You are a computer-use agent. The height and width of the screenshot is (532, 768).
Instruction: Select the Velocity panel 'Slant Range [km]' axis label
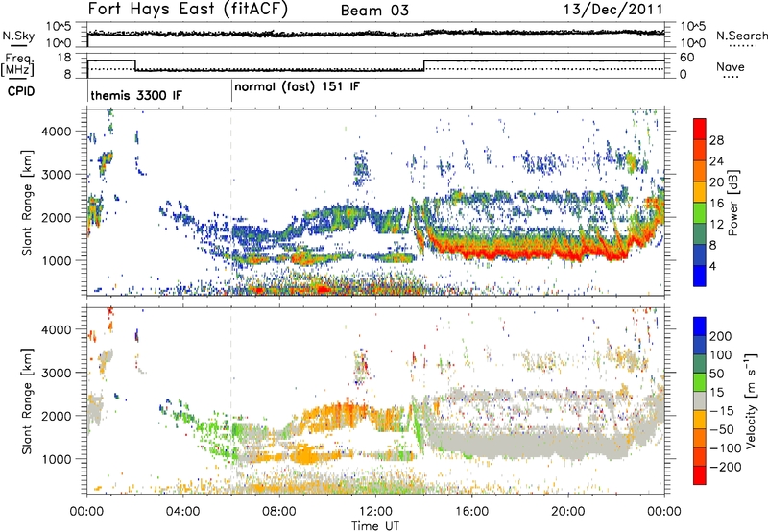[27, 400]
